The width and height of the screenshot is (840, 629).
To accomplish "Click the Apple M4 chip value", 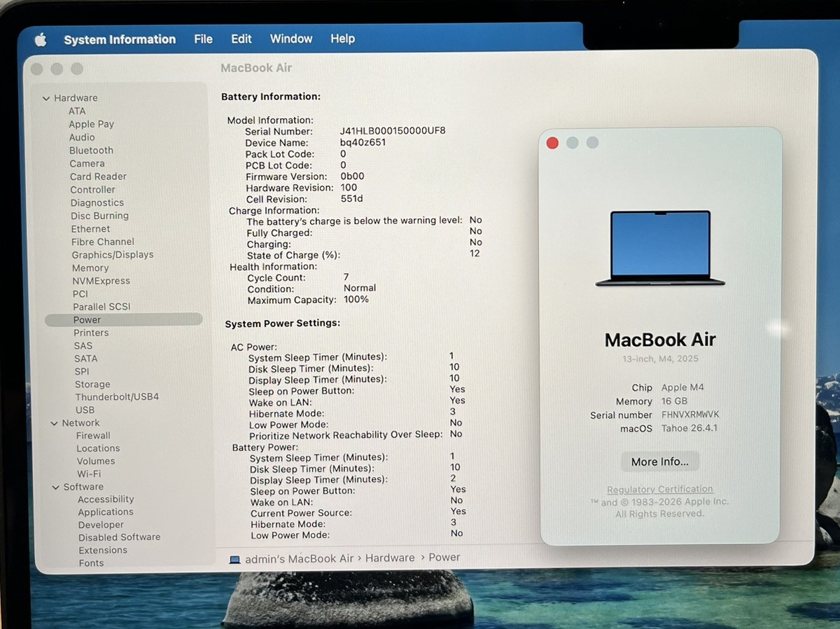I will [682, 387].
